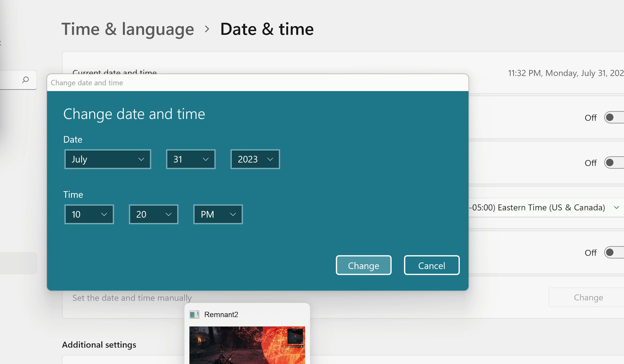Click the breadcrumb arrow before Date & time
Image resolution: width=624 pixels, height=364 pixels.
pos(207,29)
